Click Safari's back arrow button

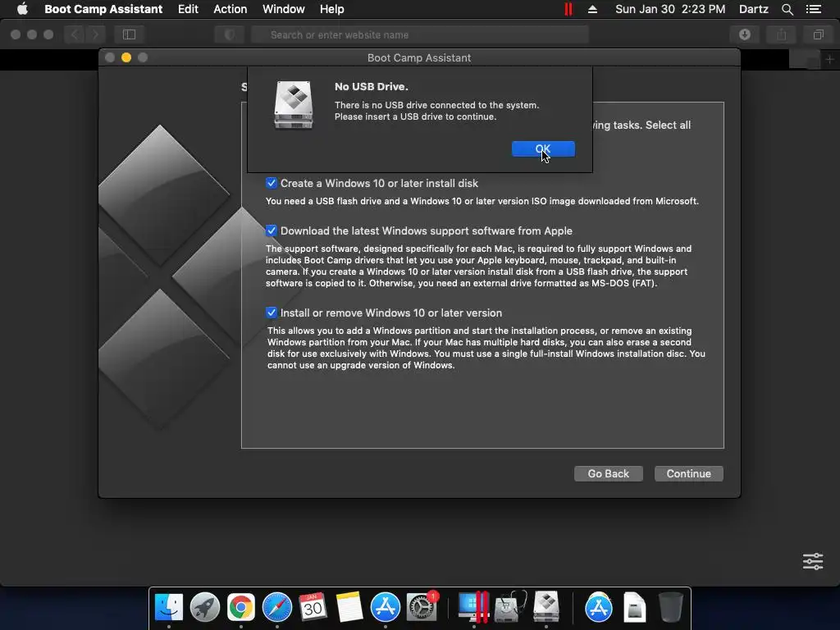75,34
